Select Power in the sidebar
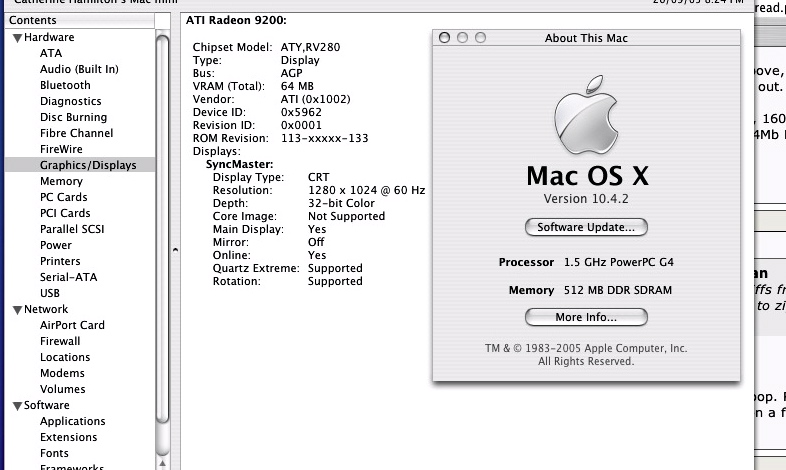Screen dimensions: 786x470 56,245
